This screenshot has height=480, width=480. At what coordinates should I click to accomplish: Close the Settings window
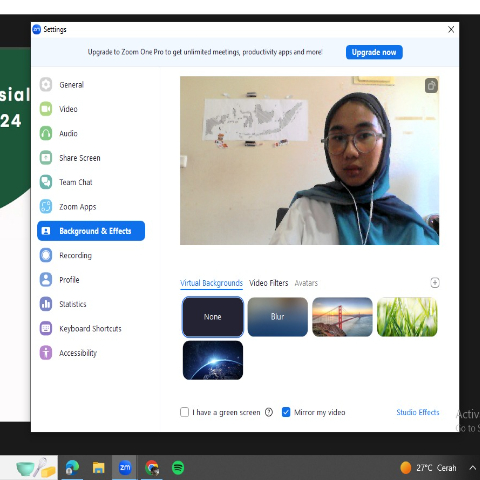[x=451, y=29]
